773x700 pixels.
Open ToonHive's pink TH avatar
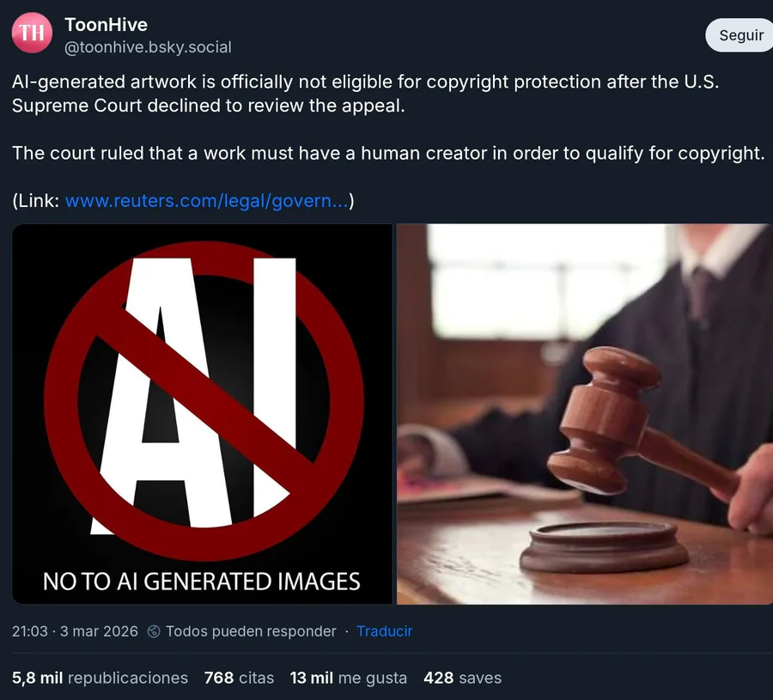tap(32, 33)
